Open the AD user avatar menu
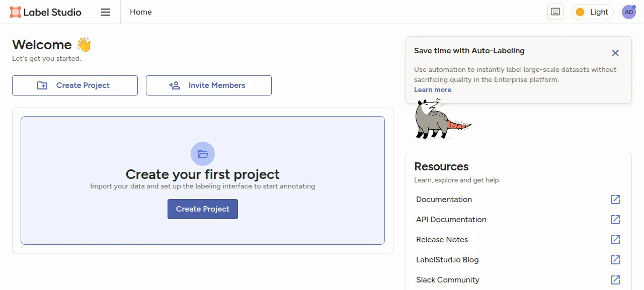 pos(629,12)
